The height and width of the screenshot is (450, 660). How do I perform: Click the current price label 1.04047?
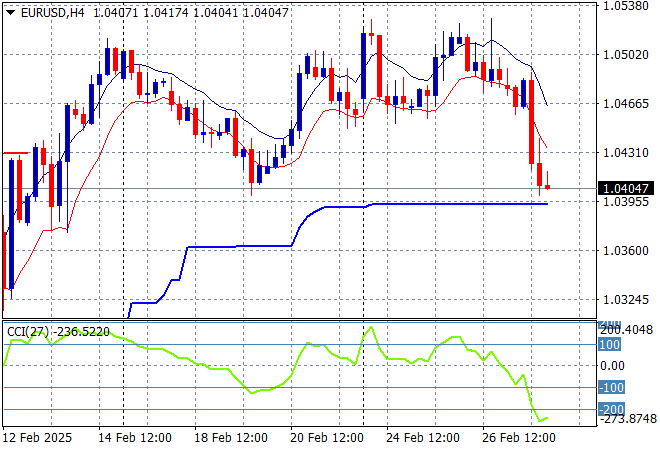626,188
